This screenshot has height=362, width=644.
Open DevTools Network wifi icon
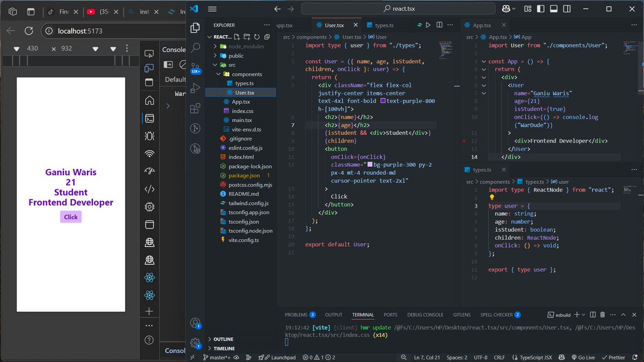point(149,154)
